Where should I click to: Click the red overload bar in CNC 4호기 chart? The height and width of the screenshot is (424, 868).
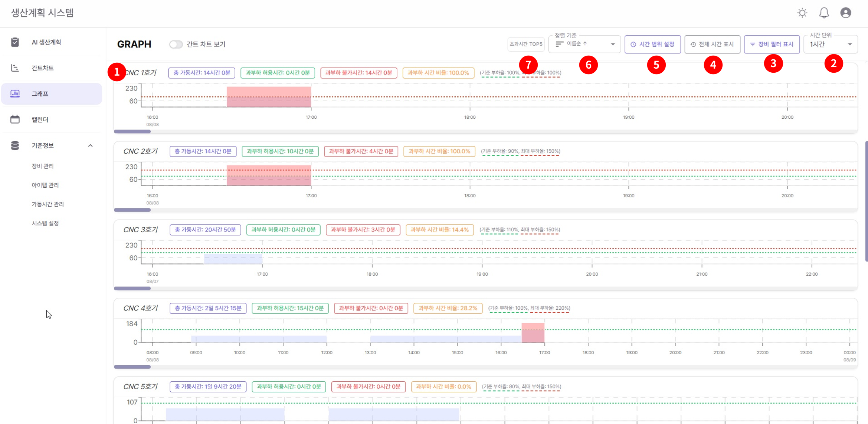pyautogui.click(x=533, y=333)
